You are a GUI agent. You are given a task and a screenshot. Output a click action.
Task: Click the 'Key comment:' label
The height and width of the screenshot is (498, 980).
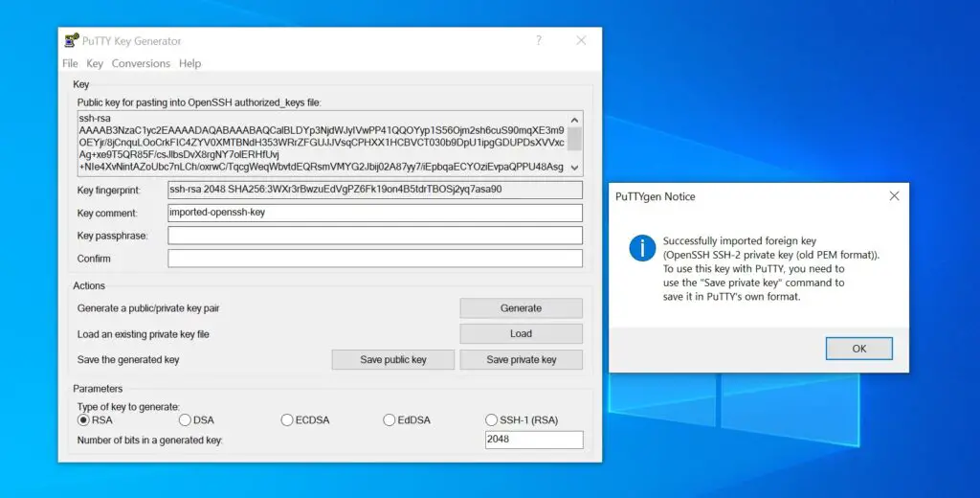[x=107, y=214]
